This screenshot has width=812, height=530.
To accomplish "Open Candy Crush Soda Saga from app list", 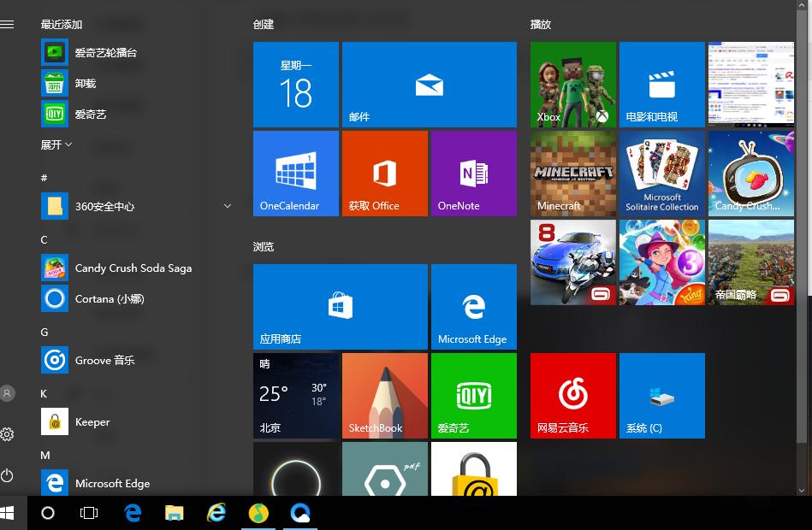I will 133,268.
